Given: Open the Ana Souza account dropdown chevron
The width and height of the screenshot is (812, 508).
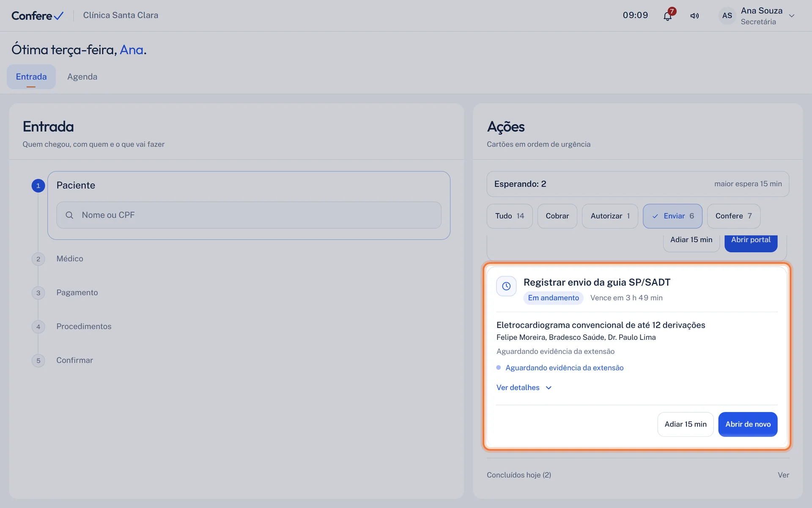Looking at the screenshot, I should coord(792,16).
